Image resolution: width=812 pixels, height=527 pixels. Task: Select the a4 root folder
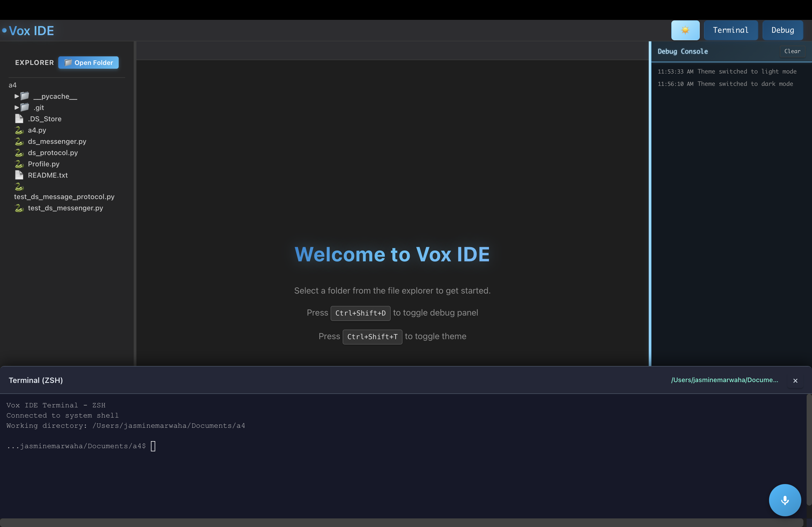click(x=13, y=85)
